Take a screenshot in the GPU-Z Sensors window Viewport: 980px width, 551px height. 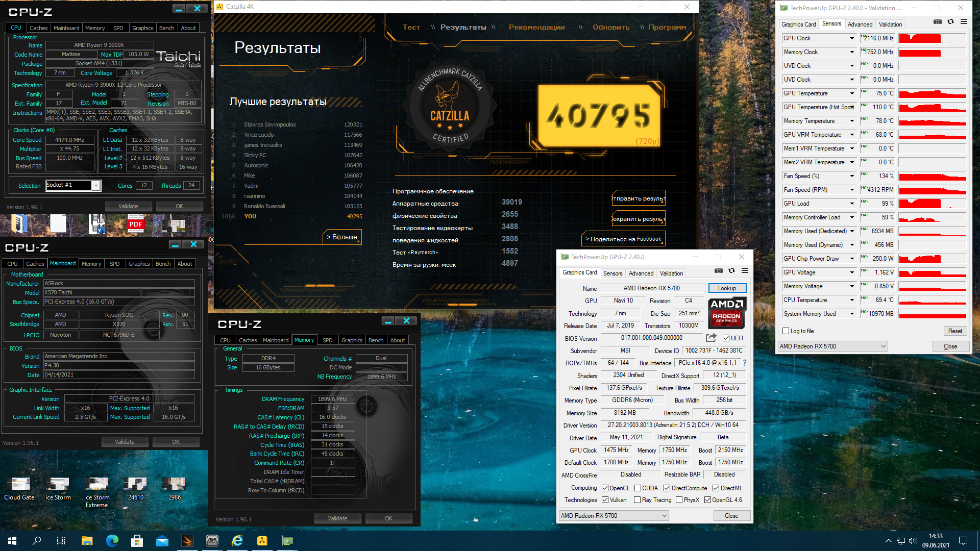pos(938,21)
